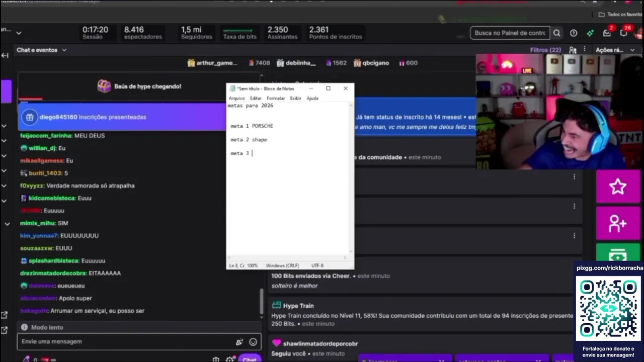Click the arthur_game top gifter name
644x362 pixels.
coord(217,63)
